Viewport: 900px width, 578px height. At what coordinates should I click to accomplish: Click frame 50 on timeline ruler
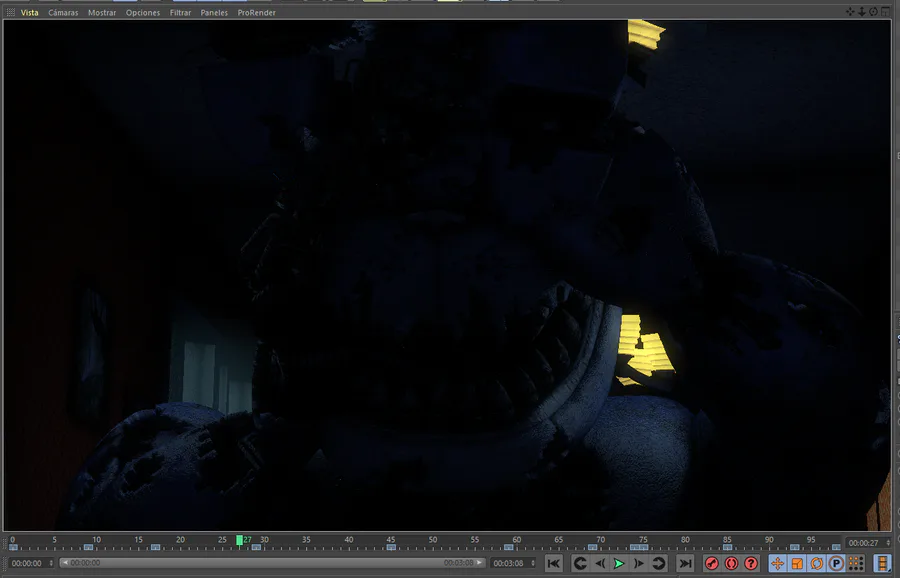tap(433, 540)
